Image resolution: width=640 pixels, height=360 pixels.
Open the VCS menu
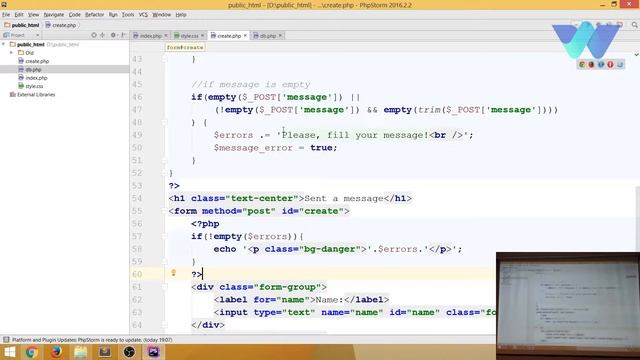click(143, 15)
